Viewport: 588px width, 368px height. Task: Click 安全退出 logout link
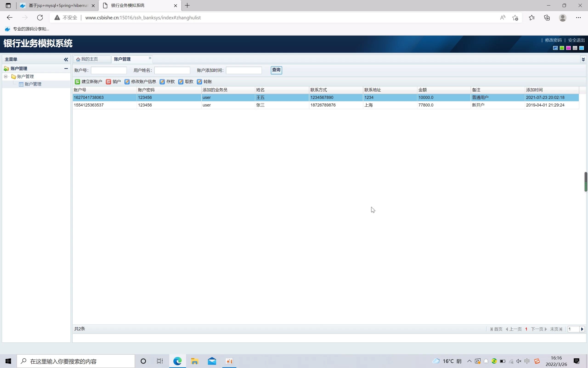tap(576, 40)
